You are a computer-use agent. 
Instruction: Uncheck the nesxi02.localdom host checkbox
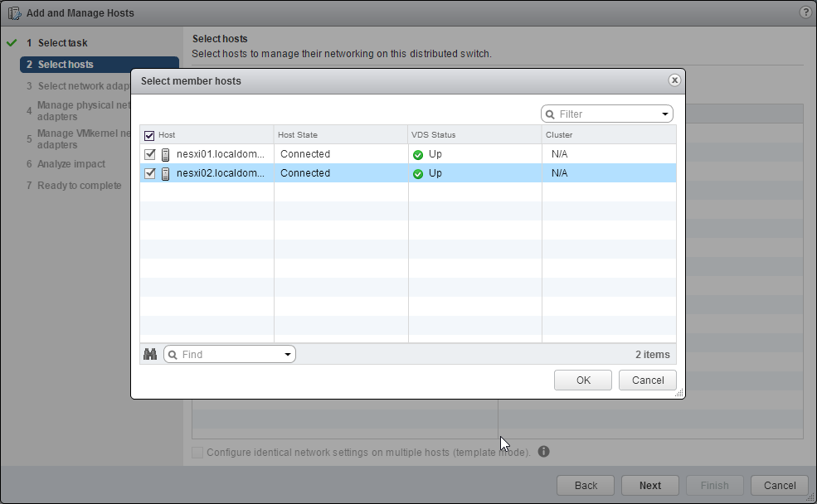149,173
